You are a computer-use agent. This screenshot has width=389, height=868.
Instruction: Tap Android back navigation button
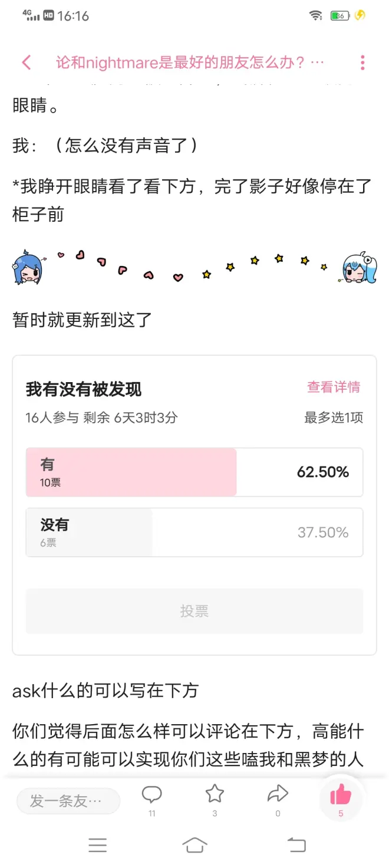point(296,845)
